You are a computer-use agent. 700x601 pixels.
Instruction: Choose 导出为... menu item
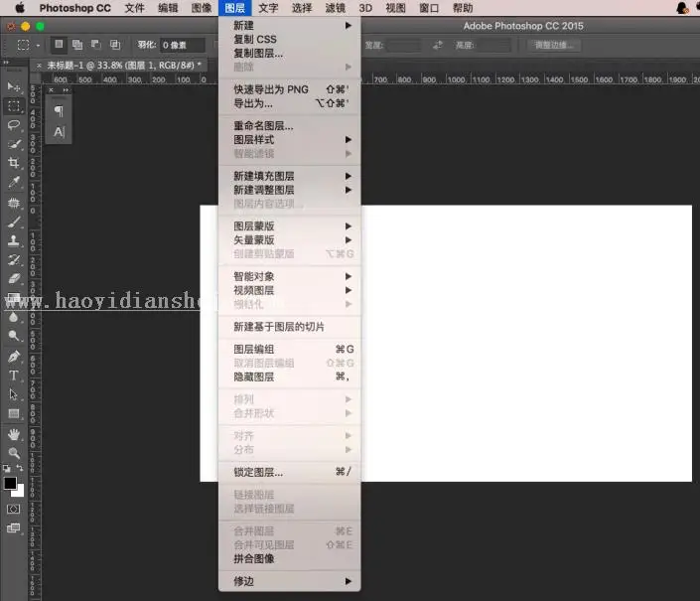(290, 103)
